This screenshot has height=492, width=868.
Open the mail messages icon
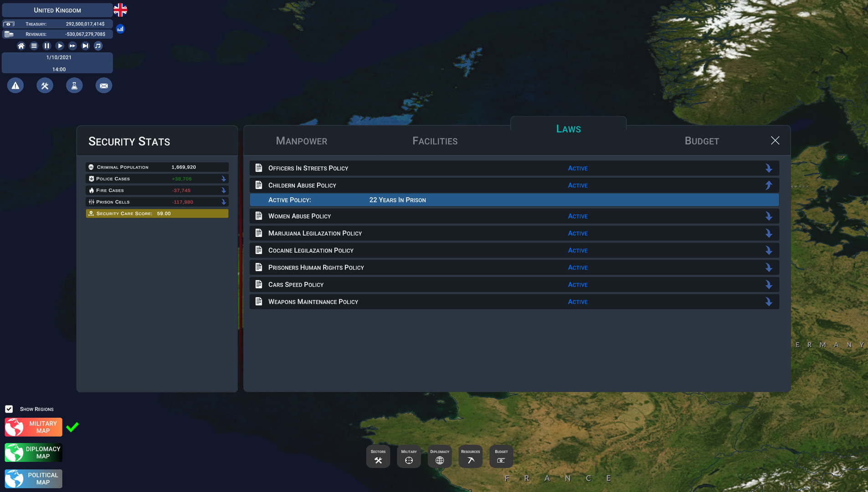[x=104, y=86]
